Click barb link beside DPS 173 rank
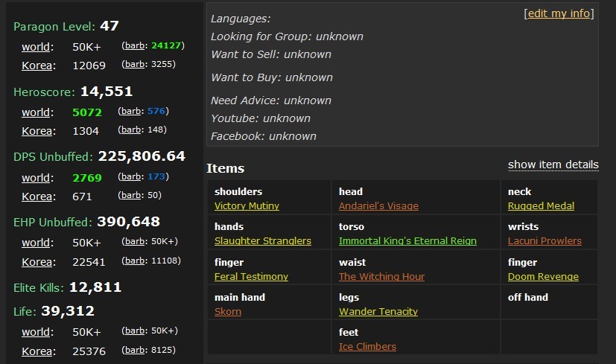This screenshot has width=616, height=364. pyautogui.click(x=131, y=176)
